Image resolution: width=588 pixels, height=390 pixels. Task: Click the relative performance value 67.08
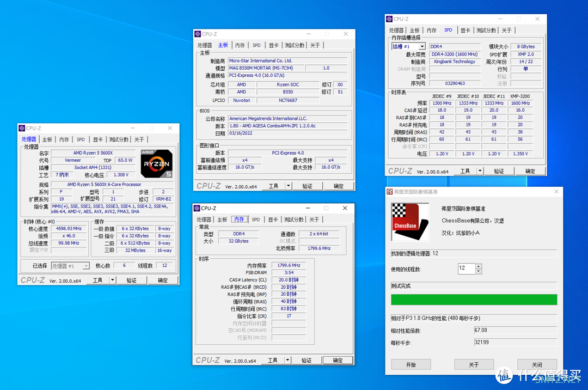point(515,331)
